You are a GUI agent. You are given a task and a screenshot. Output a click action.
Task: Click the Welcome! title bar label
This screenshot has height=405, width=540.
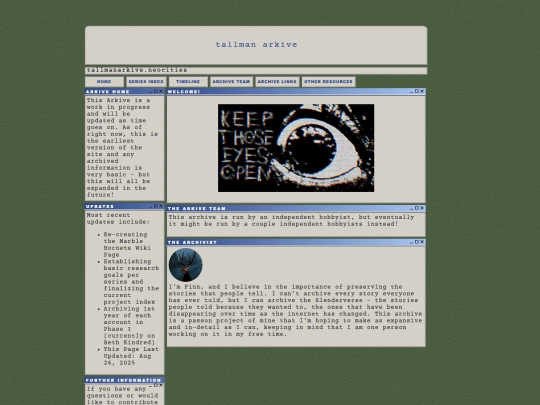click(x=184, y=92)
